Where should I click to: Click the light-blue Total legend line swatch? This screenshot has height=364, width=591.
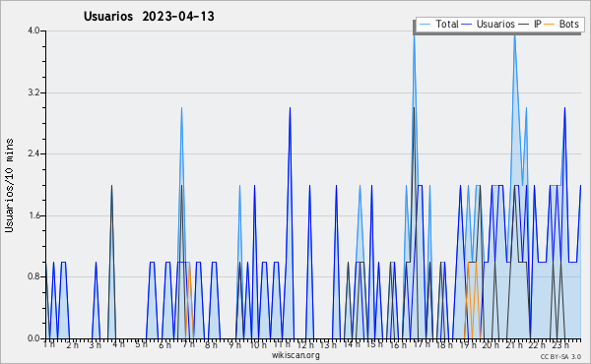425,24
